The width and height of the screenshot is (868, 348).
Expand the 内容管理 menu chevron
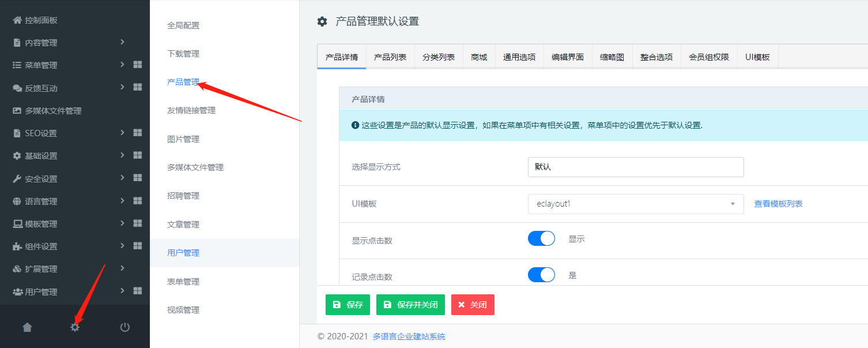[x=122, y=42]
